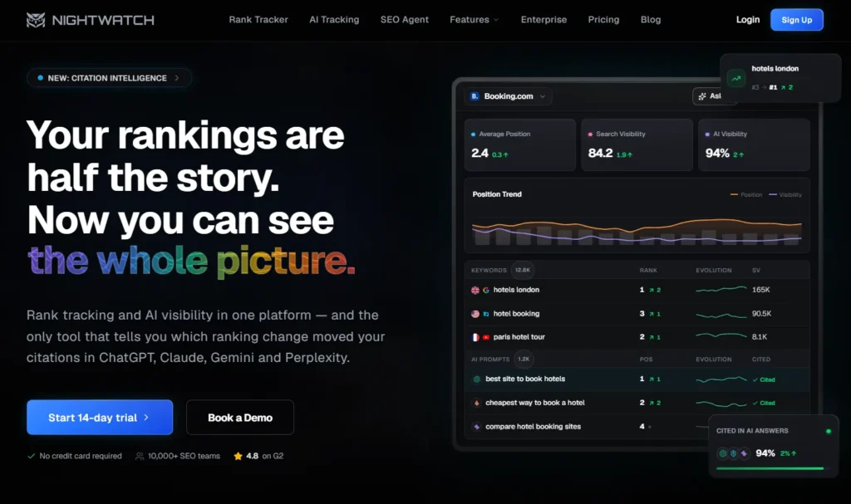Click the Book a Demo button
The height and width of the screenshot is (504, 851).
pos(240,417)
